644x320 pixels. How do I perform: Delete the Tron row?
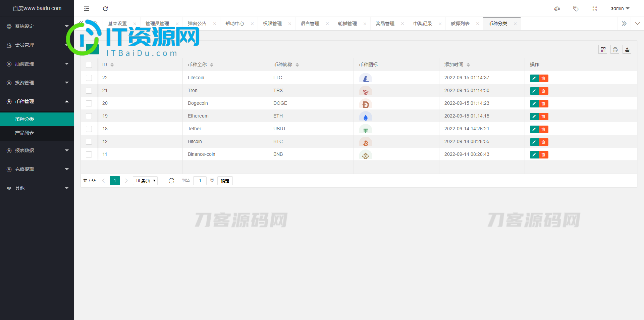click(x=544, y=91)
